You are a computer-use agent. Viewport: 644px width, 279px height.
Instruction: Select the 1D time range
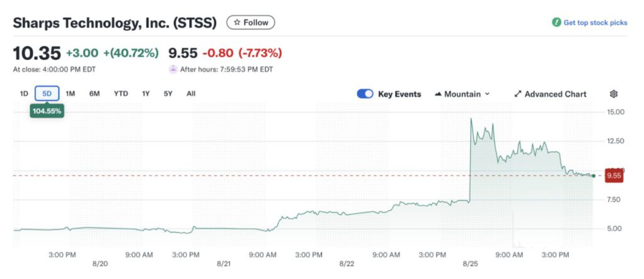click(x=24, y=94)
